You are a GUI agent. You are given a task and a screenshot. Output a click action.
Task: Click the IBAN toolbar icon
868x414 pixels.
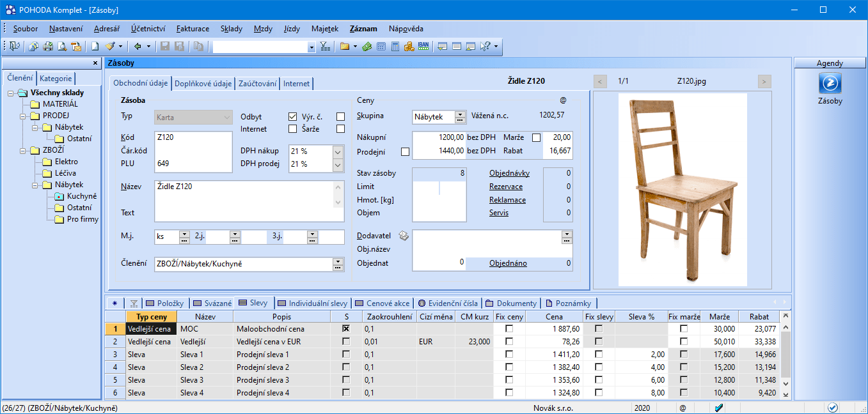point(423,46)
